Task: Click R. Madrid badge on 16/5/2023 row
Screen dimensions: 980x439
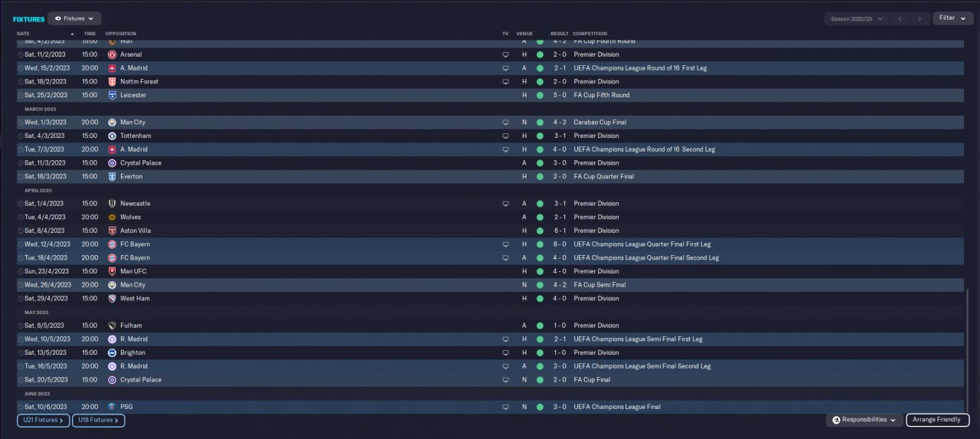Action: click(x=113, y=366)
